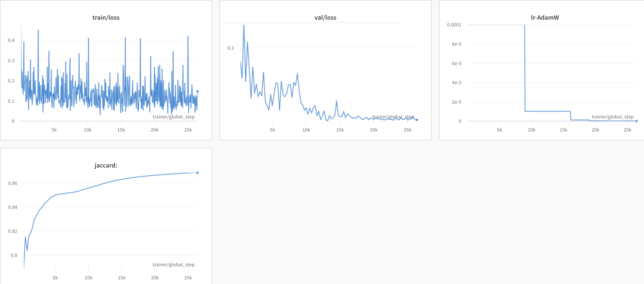Click the jaccard chart title

click(106, 165)
